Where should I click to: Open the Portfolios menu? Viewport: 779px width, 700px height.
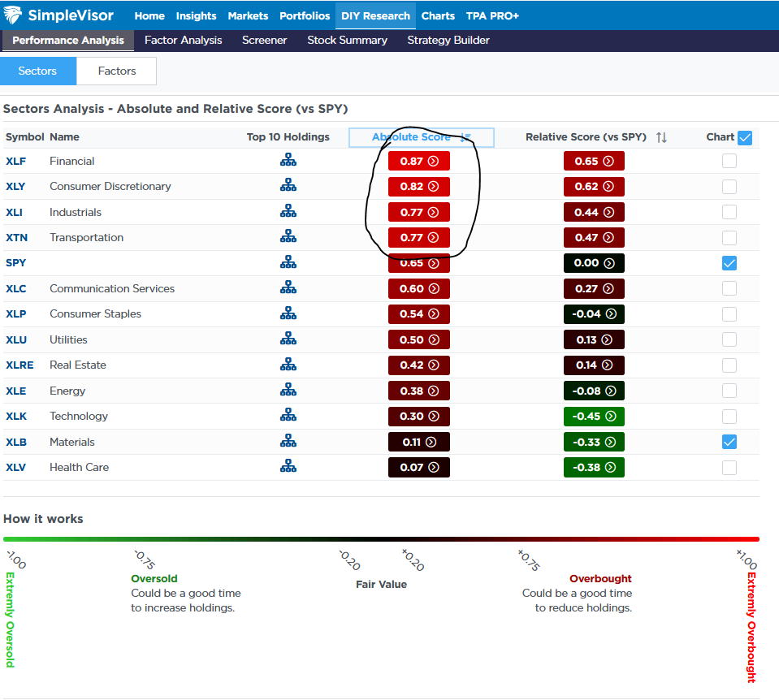coord(305,16)
